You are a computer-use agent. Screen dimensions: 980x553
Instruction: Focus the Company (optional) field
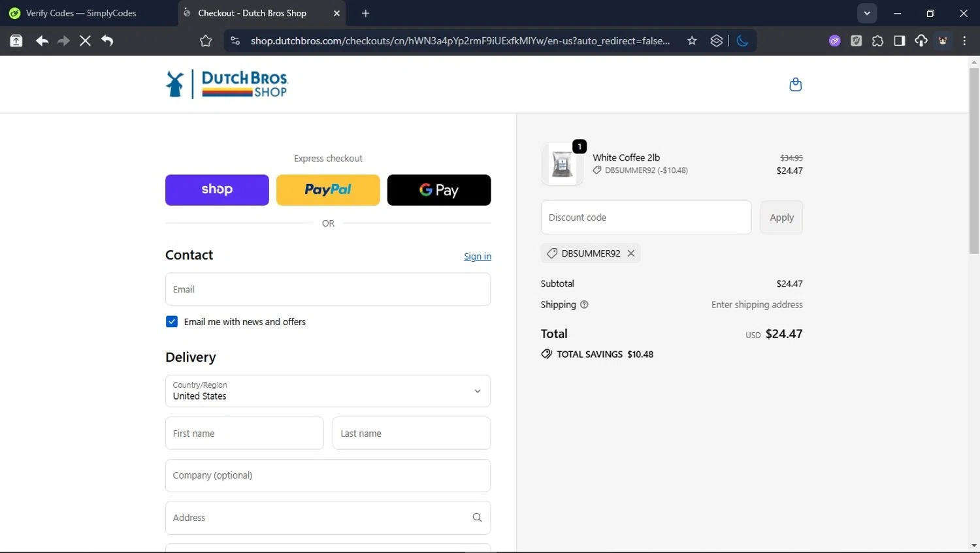click(328, 475)
